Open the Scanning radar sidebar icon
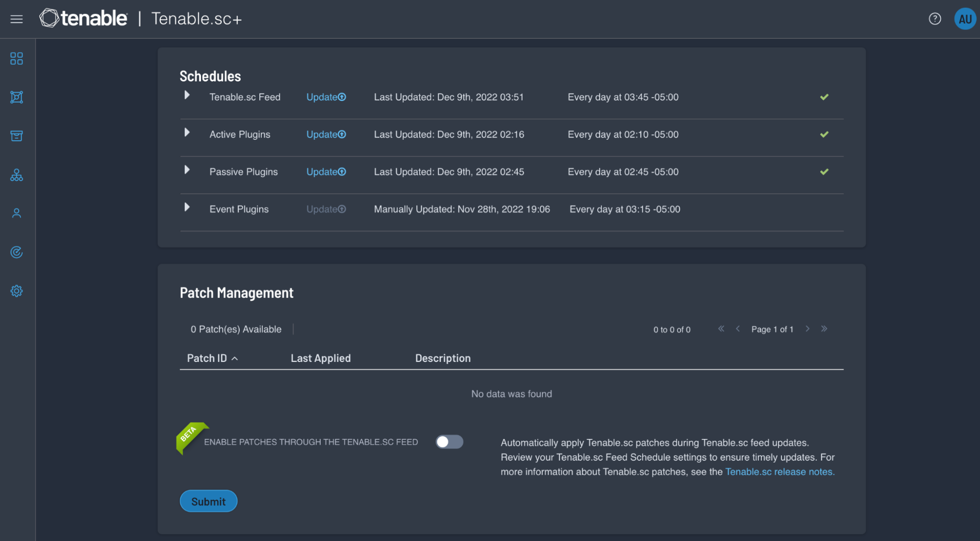980x541 pixels. 17,252
